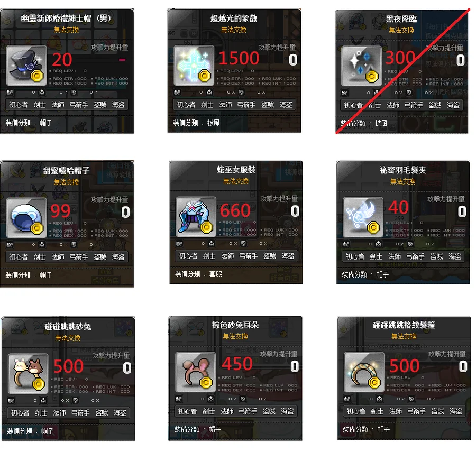
Task: Click 法師 job label in 棕色砂兔耳朵 card
Action: [227, 411]
